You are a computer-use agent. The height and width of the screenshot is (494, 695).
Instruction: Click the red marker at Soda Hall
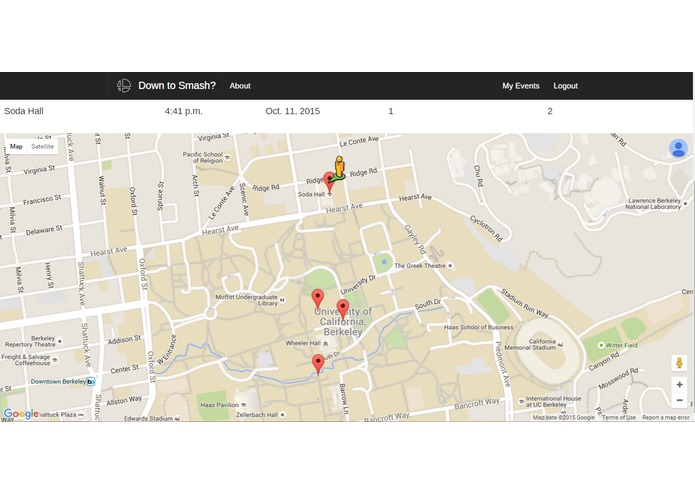pyautogui.click(x=329, y=183)
